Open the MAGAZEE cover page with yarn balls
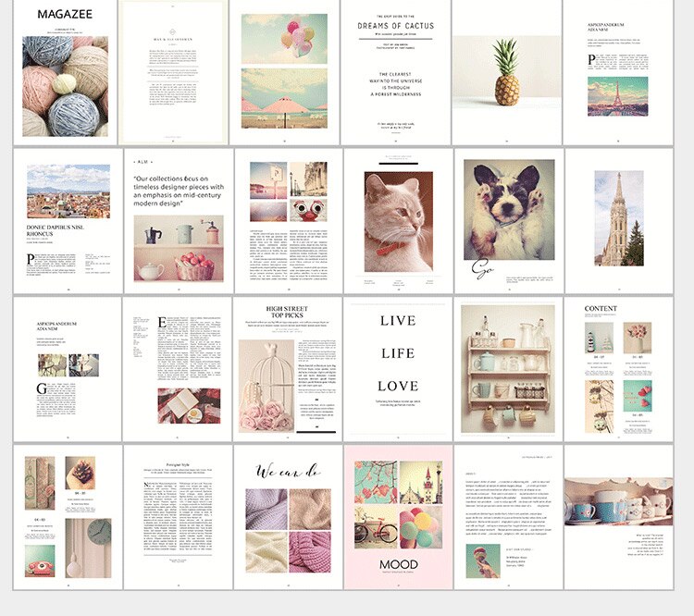694x616 pixels. pos(65,72)
